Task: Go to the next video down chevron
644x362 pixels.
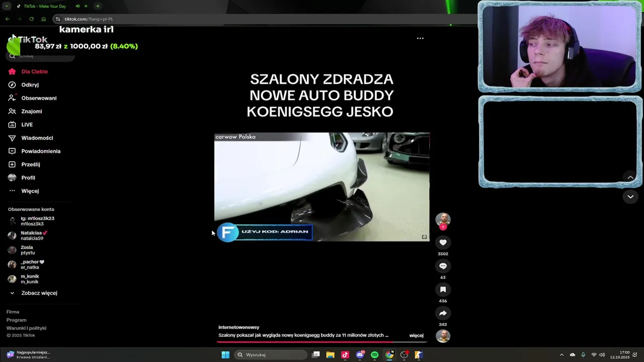Action: pos(630,197)
